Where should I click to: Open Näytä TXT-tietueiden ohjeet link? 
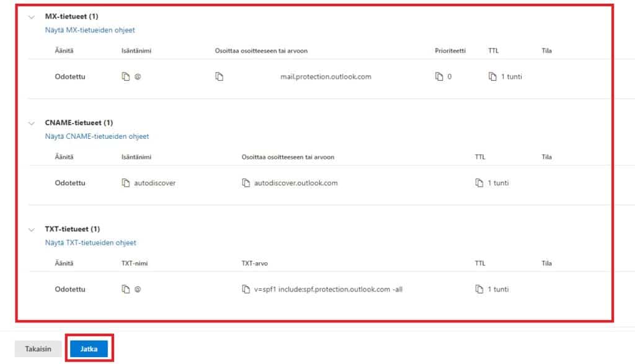(x=91, y=242)
